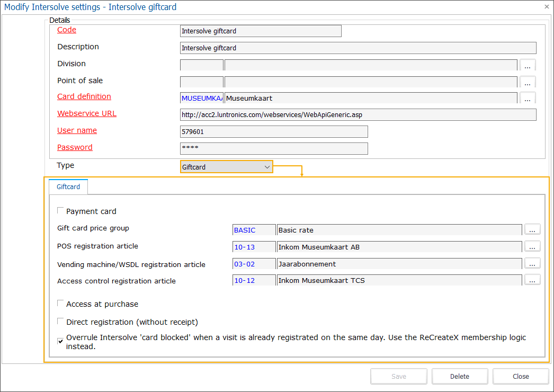This screenshot has height=392, width=554.
Task: Select the Giftcard tab
Action: 68,186
